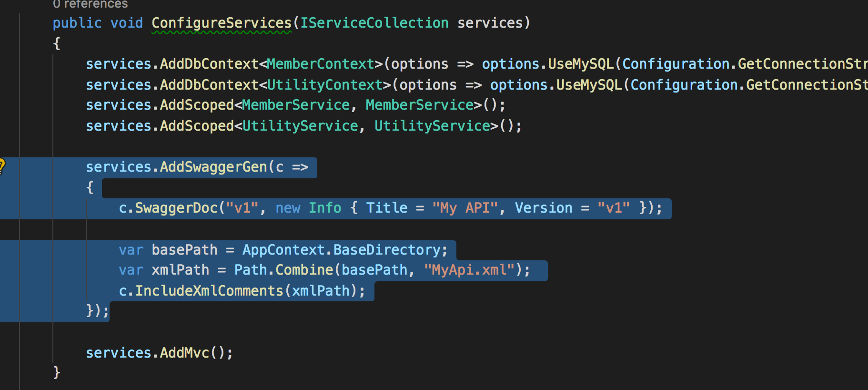868x390 pixels.
Task: Click the yellow lightbulb quick-fix icon
Action: [2, 166]
